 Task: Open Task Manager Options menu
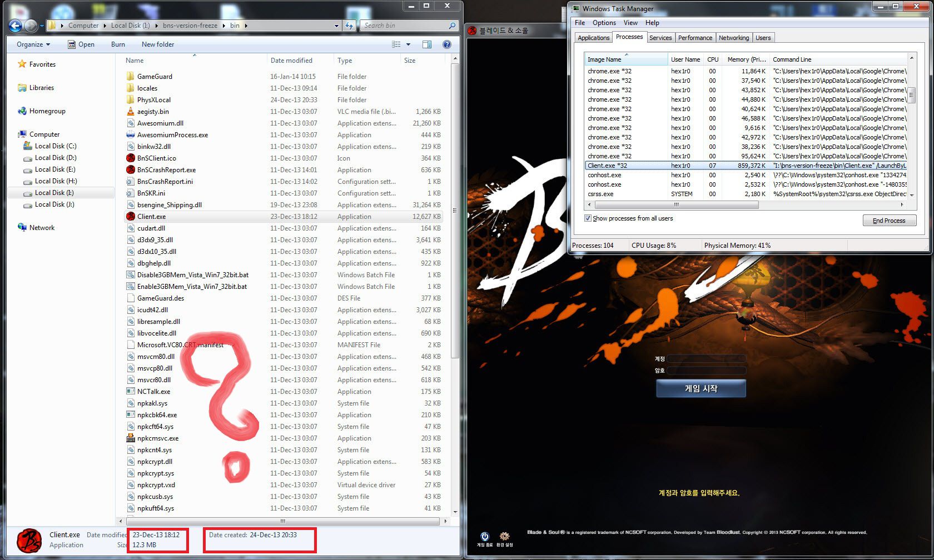coord(604,23)
